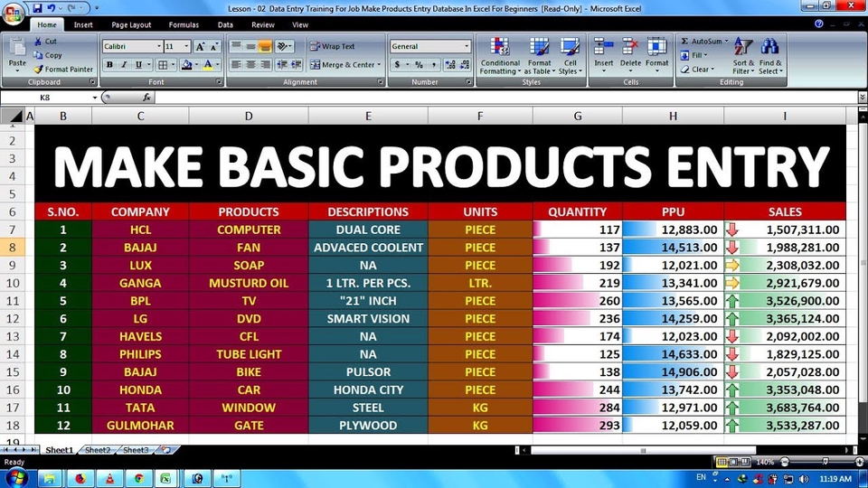Click the Insert cells icon
The image size is (868, 488).
603,48
